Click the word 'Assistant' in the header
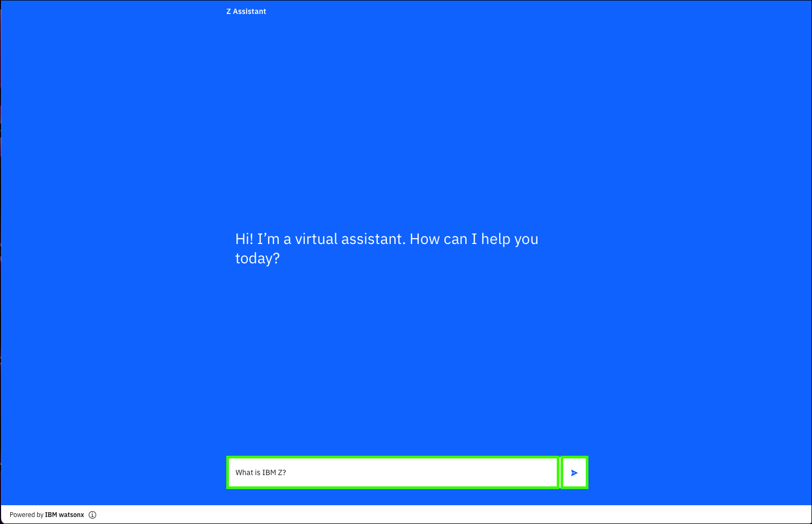812x524 pixels. (249, 11)
